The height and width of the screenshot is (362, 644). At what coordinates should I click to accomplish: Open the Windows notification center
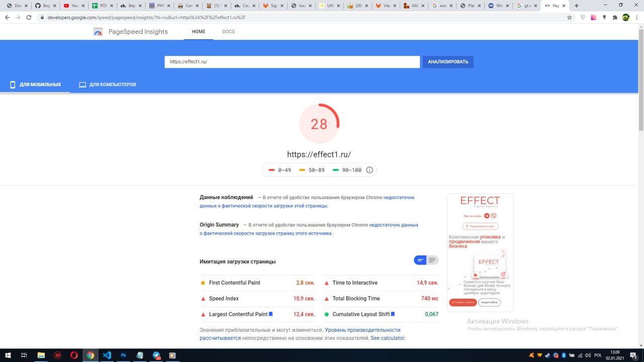[633, 355]
